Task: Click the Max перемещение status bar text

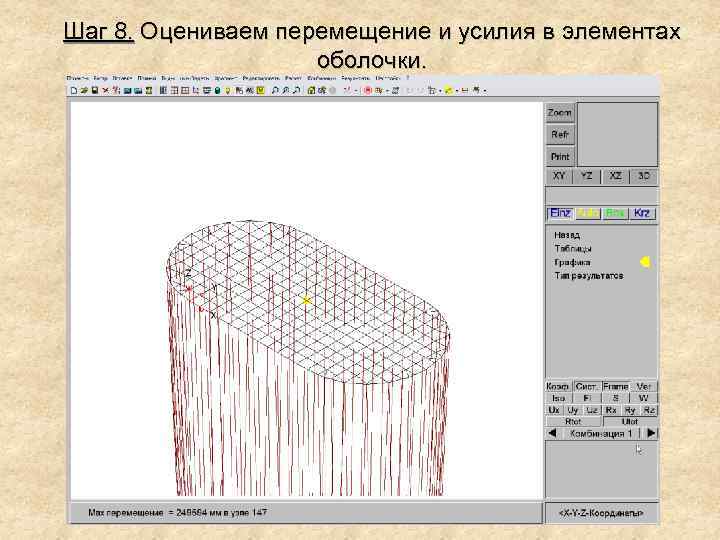Action: tap(177, 512)
